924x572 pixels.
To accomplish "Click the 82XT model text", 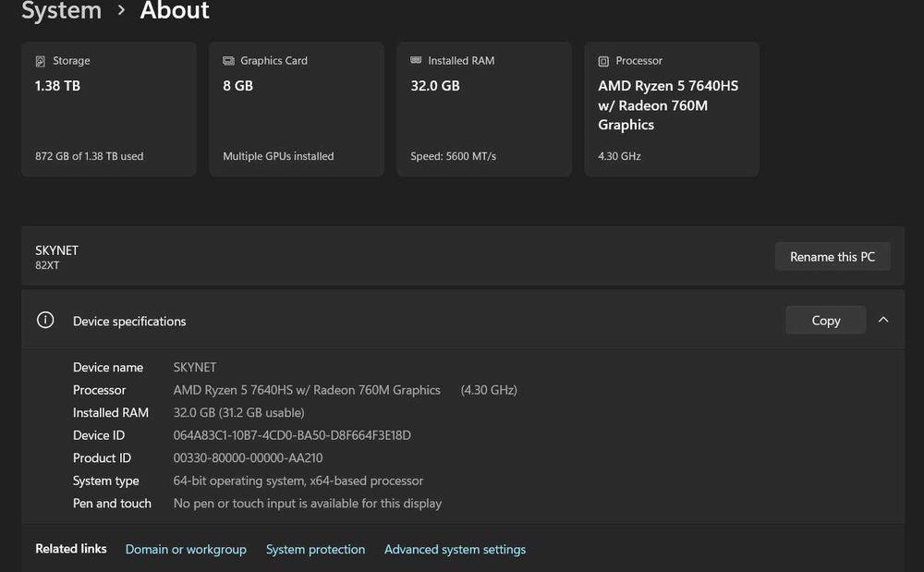I will 47,265.
